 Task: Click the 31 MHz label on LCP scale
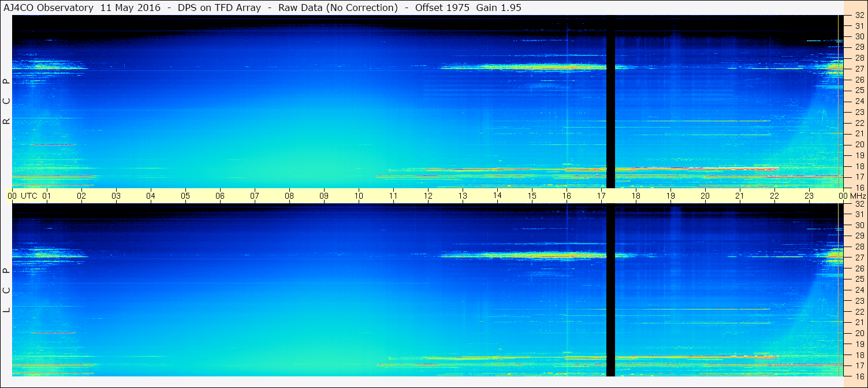pos(859,214)
